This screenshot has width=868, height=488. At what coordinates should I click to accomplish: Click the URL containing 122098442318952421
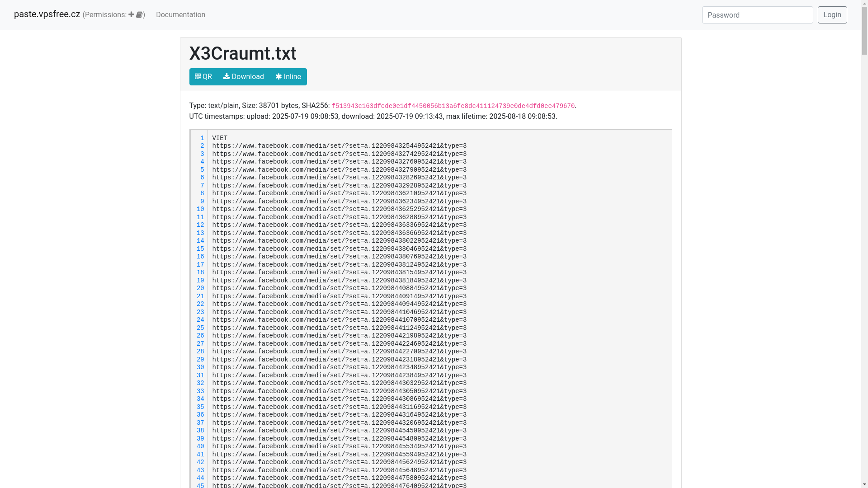point(340,360)
